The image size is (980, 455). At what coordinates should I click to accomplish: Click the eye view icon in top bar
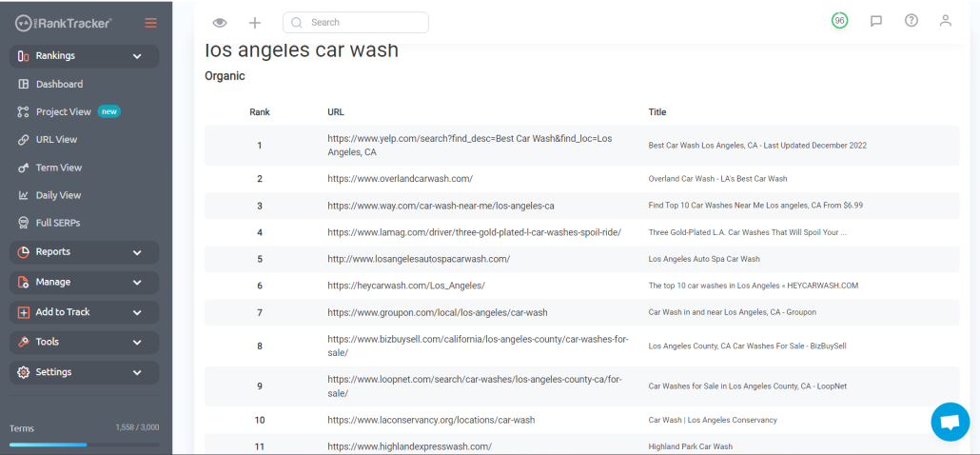coord(220,23)
